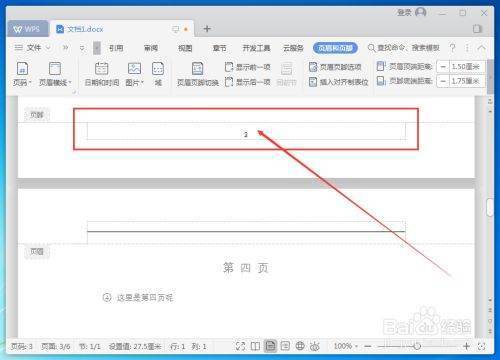
Task: Click the 页码: 3 status bar entry
Action: pos(22,347)
